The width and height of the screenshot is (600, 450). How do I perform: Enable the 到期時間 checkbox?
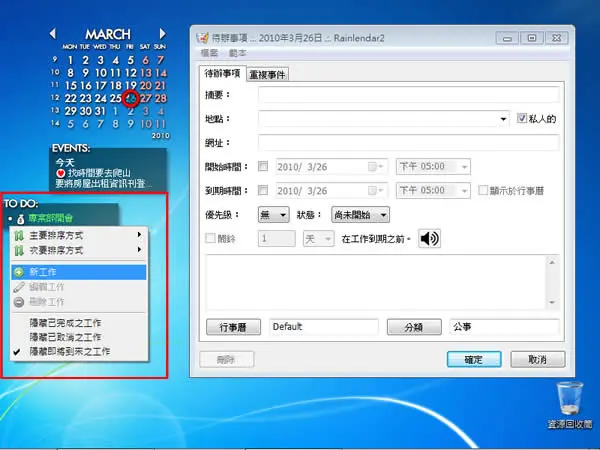pos(263,190)
